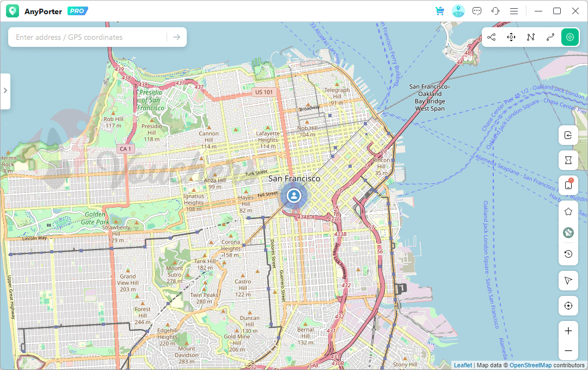Open the shopping cart icon
The width and height of the screenshot is (588, 370).
[439, 11]
